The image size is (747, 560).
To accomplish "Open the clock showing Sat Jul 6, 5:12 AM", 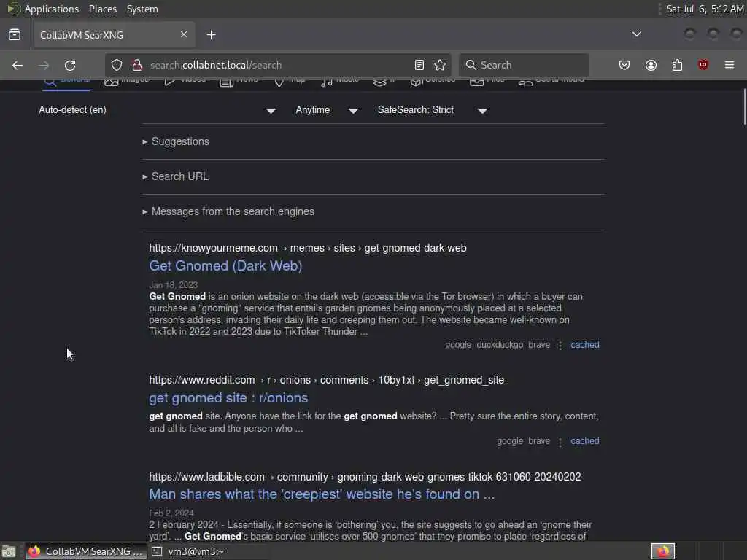I will tap(705, 9).
